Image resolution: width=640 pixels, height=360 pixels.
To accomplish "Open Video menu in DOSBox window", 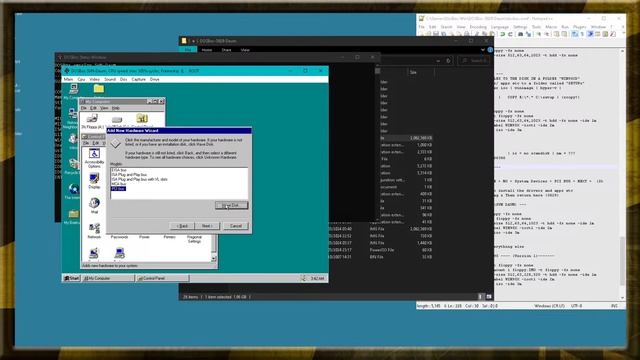I will point(94,79).
